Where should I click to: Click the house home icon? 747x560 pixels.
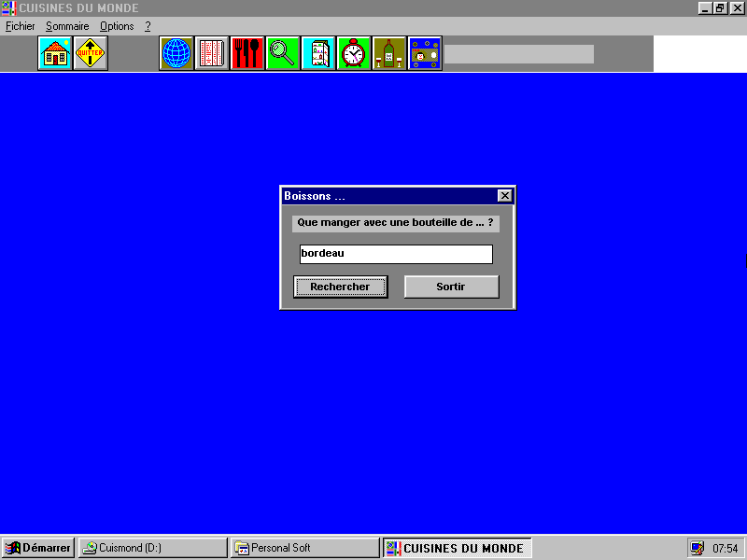coord(55,53)
